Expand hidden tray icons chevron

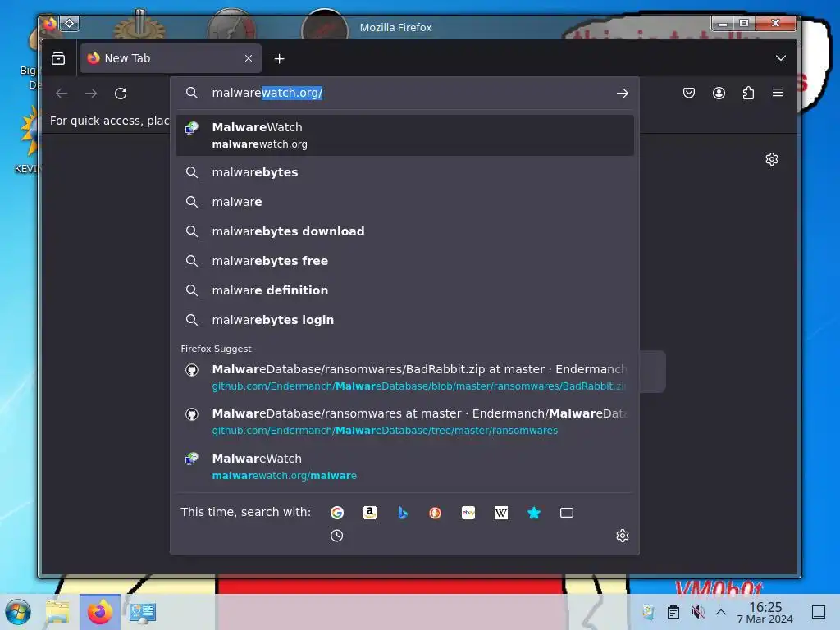coord(721,612)
